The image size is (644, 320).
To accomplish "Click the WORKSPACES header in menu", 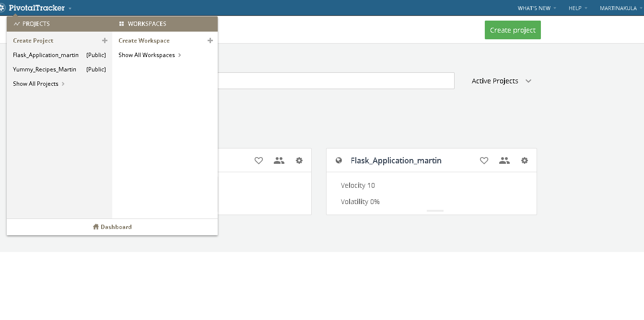I will 147,23.
